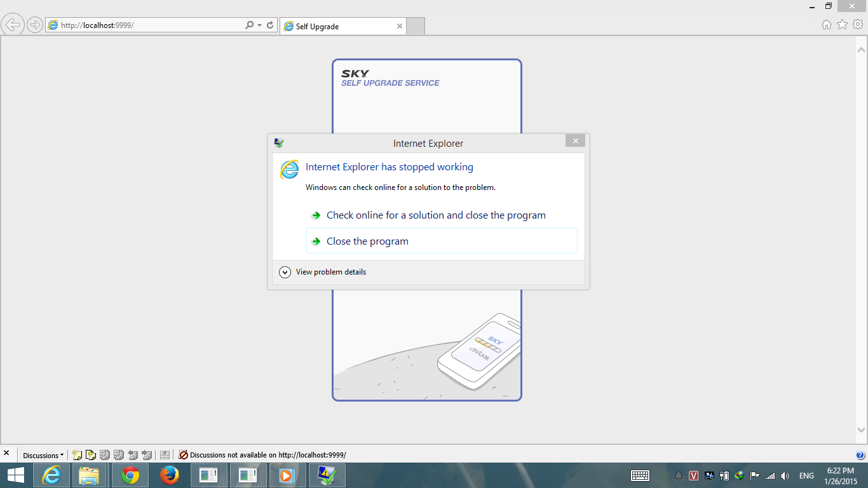868x488 pixels.
Task: Go to the next discussion icon
Action: point(147,455)
